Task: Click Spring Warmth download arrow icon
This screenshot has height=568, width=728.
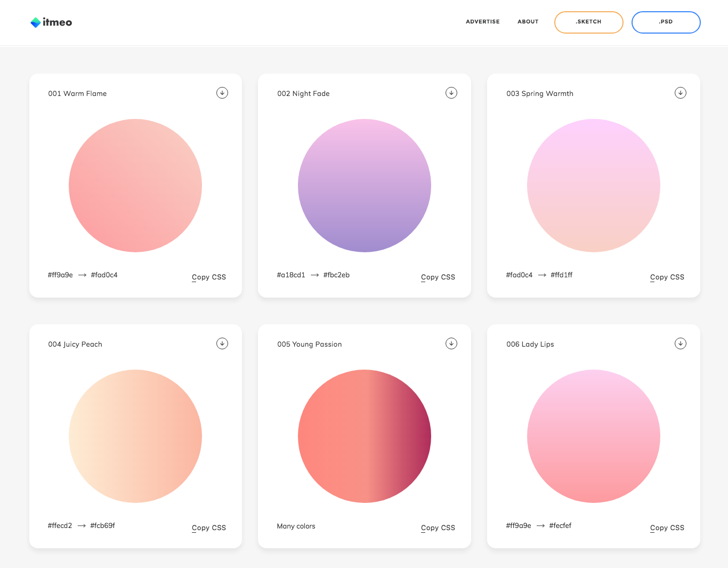Action: (681, 93)
